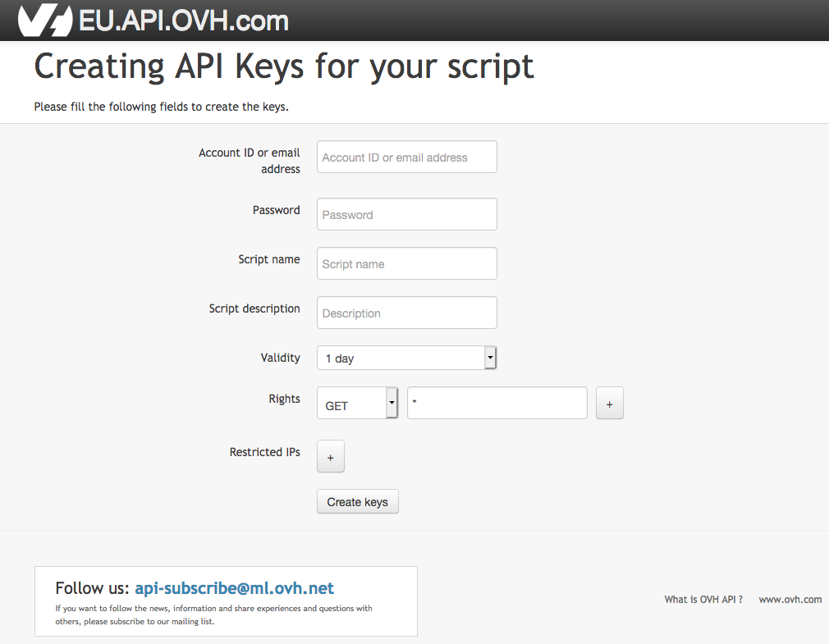The width and height of the screenshot is (829, 644).
Task: Click the Restricted IPs label
Action: click(264, 452)
